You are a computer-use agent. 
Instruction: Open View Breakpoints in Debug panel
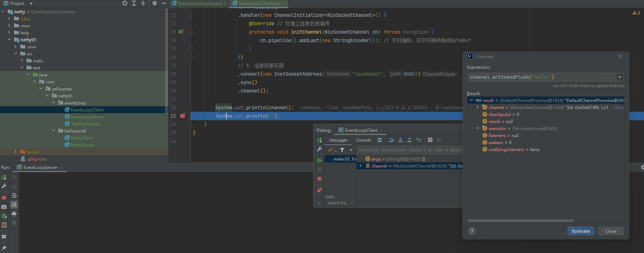pos(319,190)
